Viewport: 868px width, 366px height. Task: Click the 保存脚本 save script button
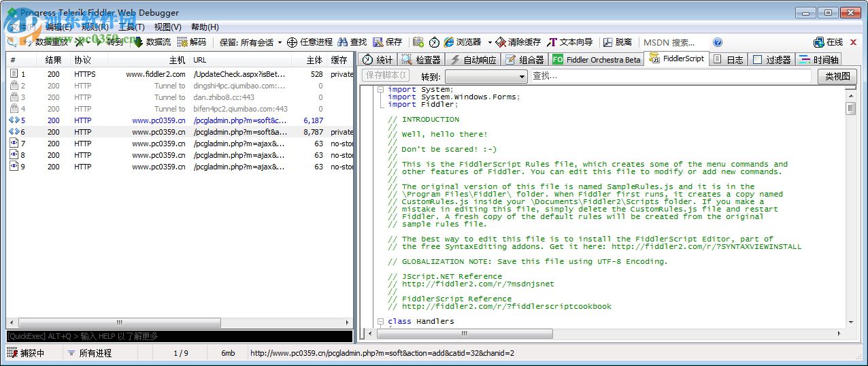coord(386,76)
